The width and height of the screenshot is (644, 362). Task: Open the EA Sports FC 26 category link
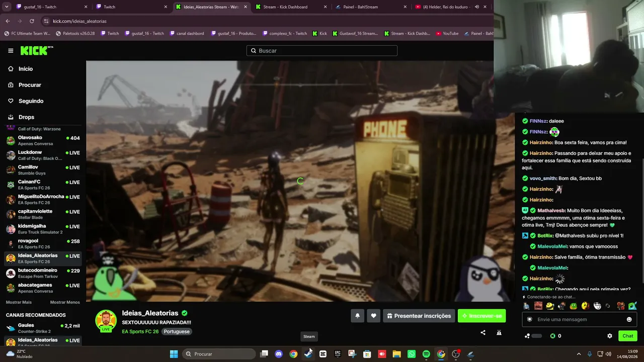click(140, 332)
